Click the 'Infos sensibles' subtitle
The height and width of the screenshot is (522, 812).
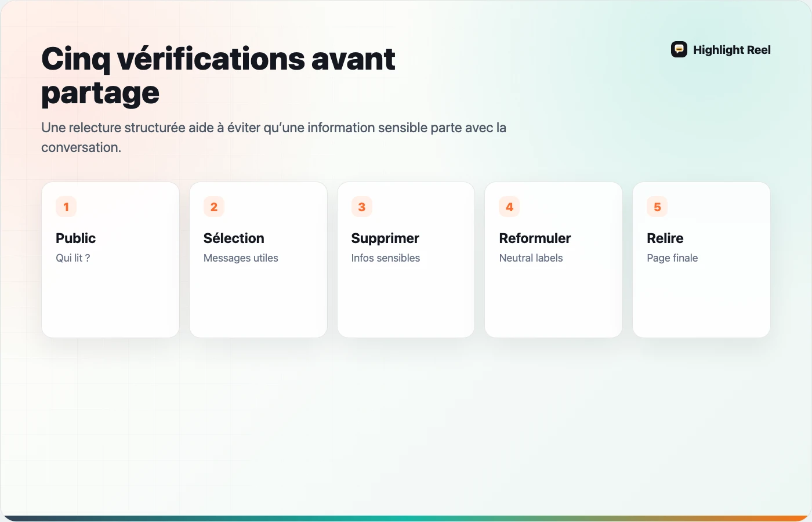pos(386,258)
